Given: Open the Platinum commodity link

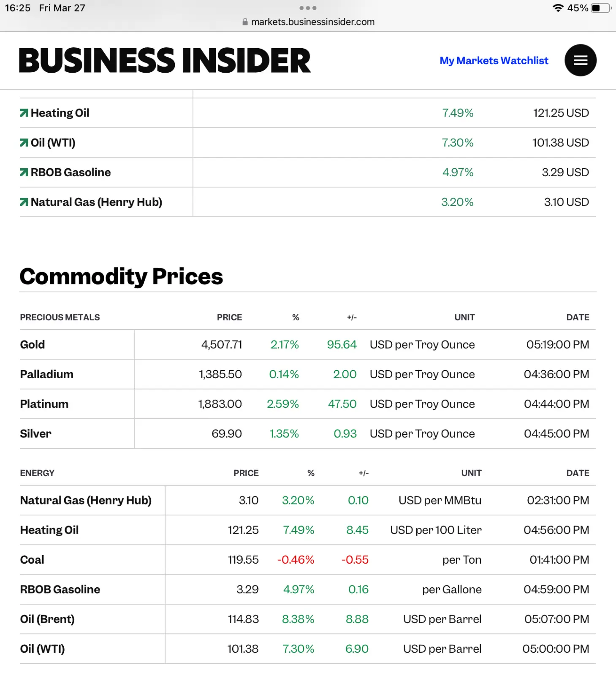Looking at the screenshot, I should click(x=44, y=404).
